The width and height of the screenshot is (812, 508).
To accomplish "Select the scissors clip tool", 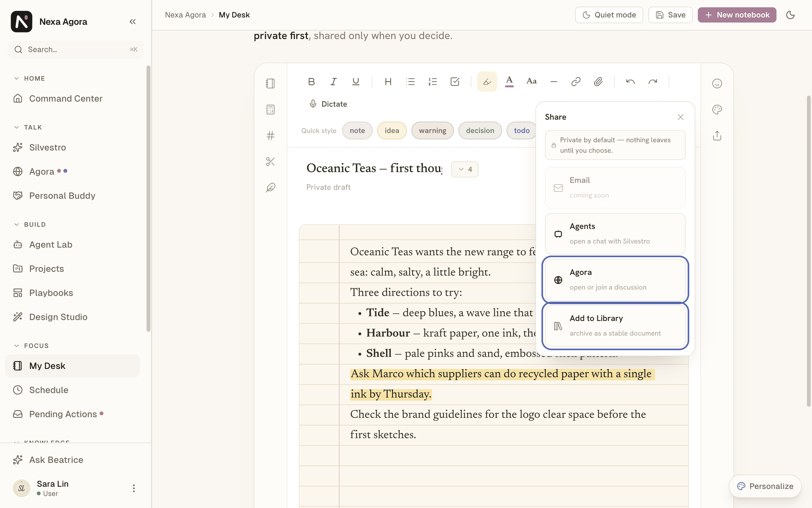I will coord(271,162).
